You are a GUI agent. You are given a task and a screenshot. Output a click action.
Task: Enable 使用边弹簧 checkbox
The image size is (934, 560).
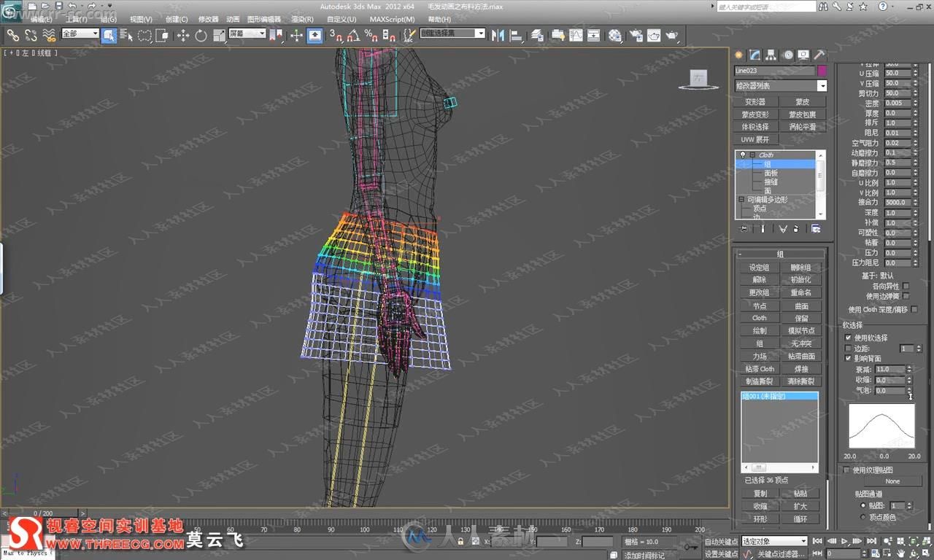pos(906,296)
